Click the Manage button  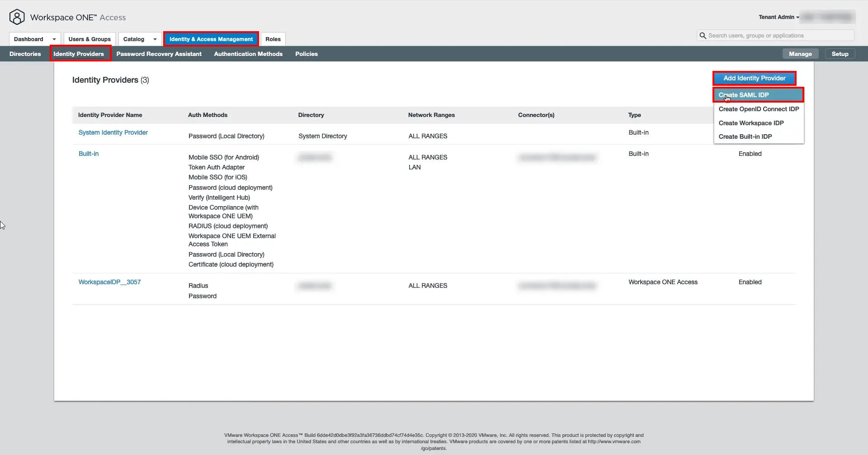click(x=801, y=54)
